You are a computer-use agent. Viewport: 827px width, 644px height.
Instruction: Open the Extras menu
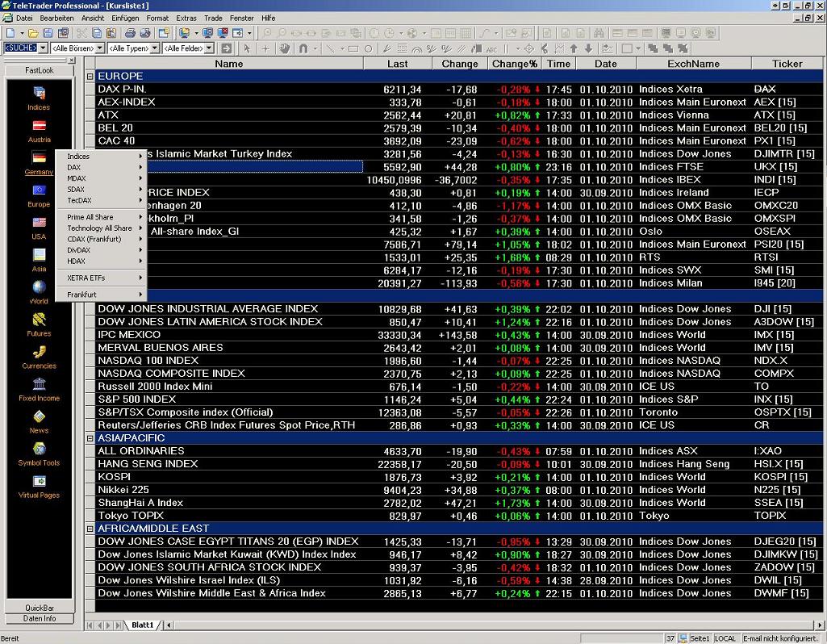coord(186,18)
